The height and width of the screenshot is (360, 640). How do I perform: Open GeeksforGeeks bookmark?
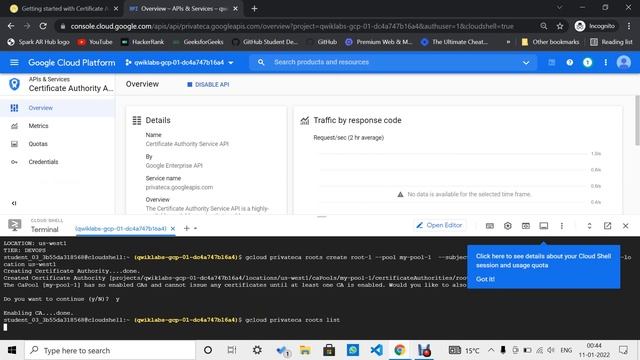pyautogui.click(x=198, y=42)
